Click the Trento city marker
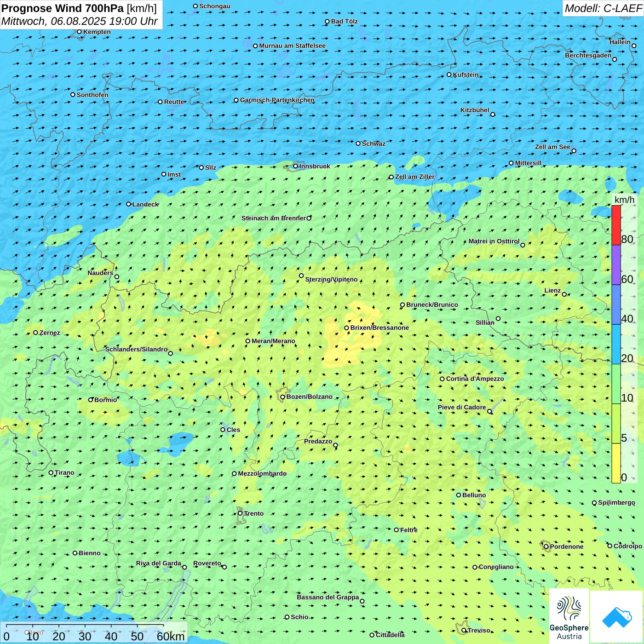The width and height of the screenshot is (644, 644). 240,513
